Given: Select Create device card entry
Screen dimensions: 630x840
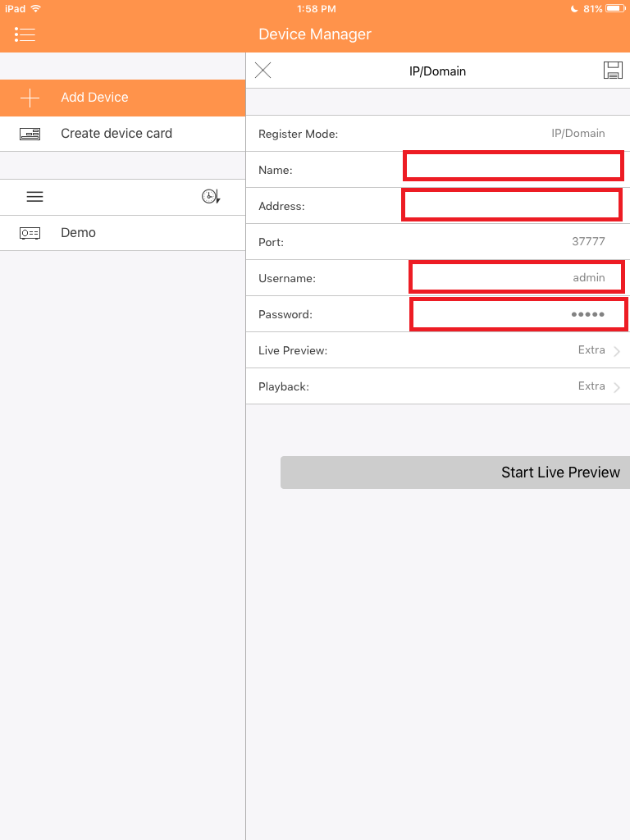Looking at the screenshot, I should click(x=123, y=134).
